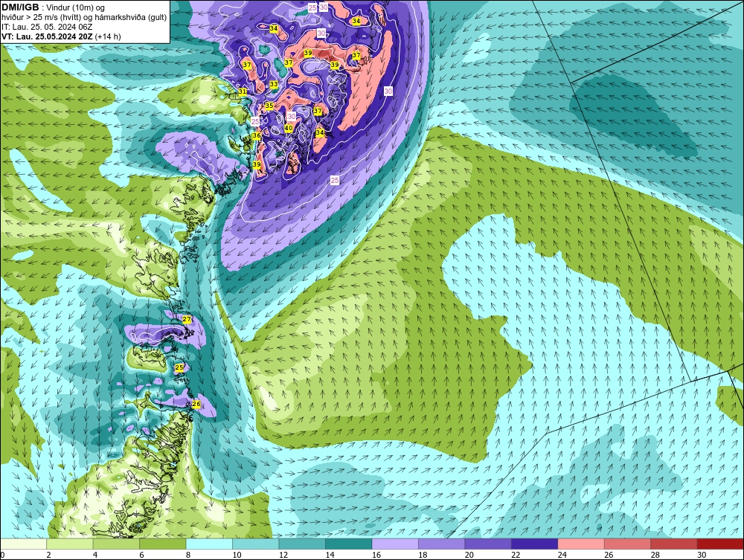Click the color scale tick label 0
The height and width of the screenshot is (560, 744).
(2, 555)
